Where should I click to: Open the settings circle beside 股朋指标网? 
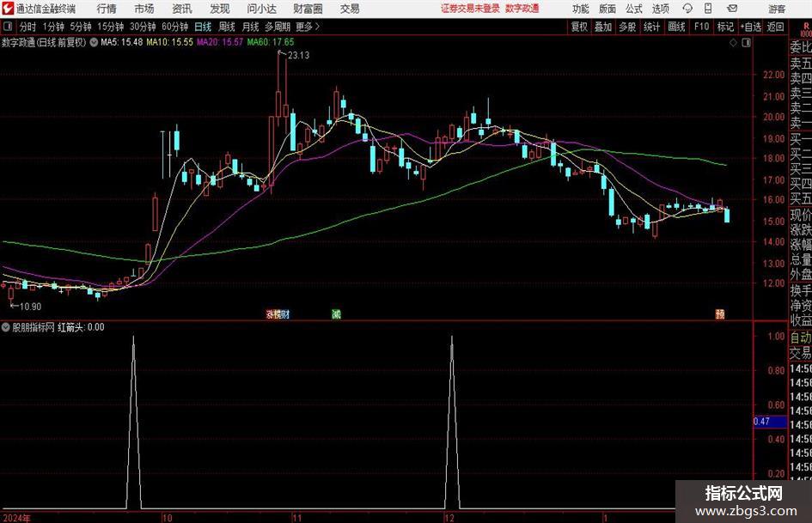(x=6, y=327)
